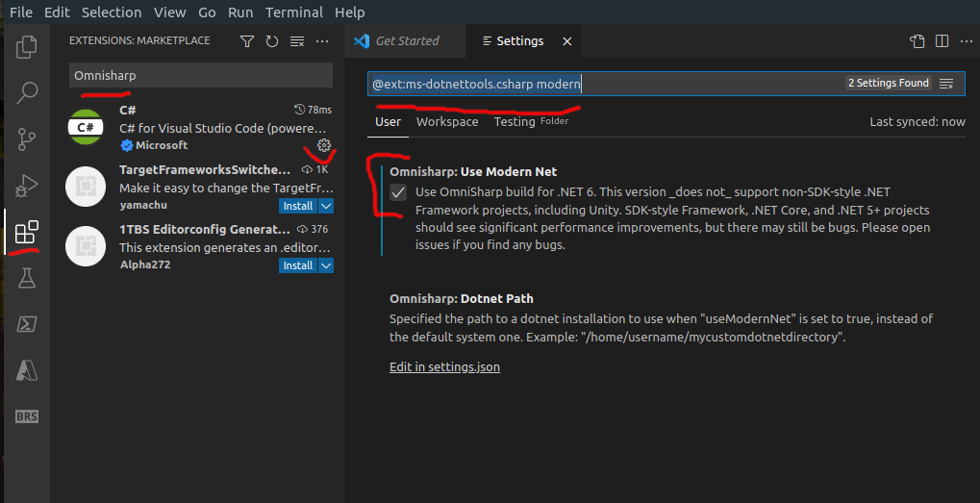Open the C# extension title entry
The height and width of the screenshot is (503, 980).
[128, 110]
